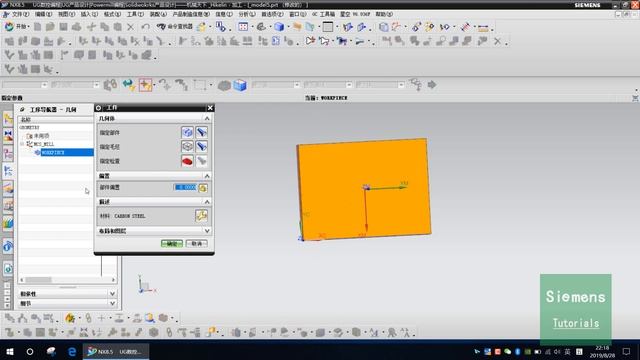Click the navigator horizontal scrollbar right arrow
Image resolution: width=640 pixels, height=360 pixels.
pyautogui.click(x=113, y=280)
